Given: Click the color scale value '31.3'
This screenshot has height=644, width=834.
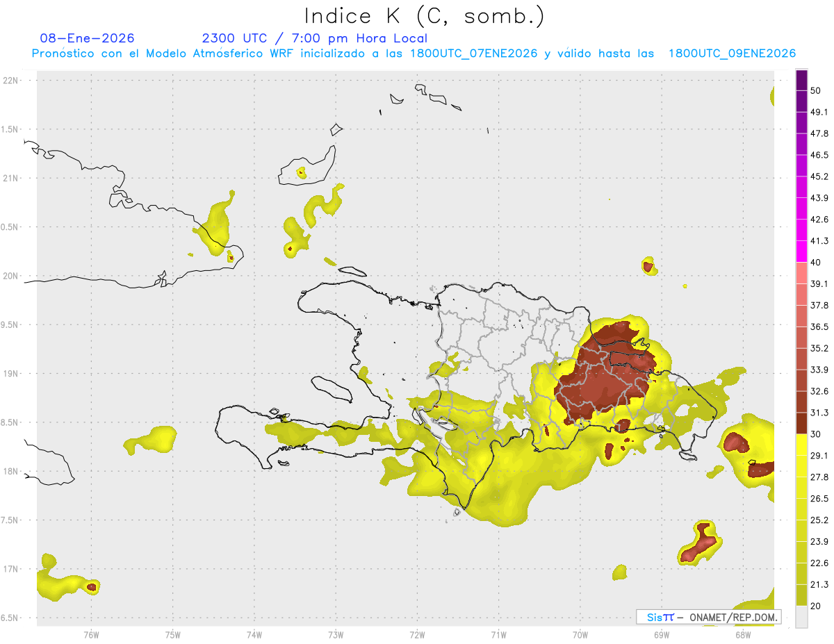Looking at the screenshot, I should (x=819, y=413).
